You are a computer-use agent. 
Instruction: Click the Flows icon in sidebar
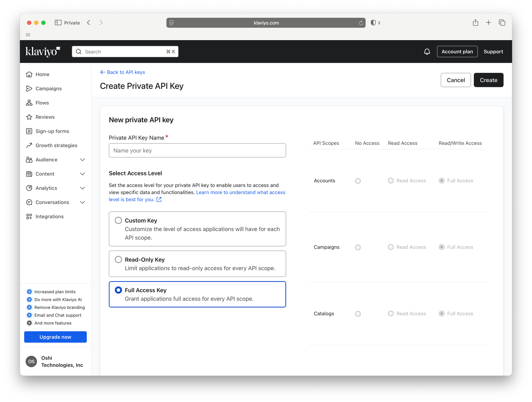point(29,103)
